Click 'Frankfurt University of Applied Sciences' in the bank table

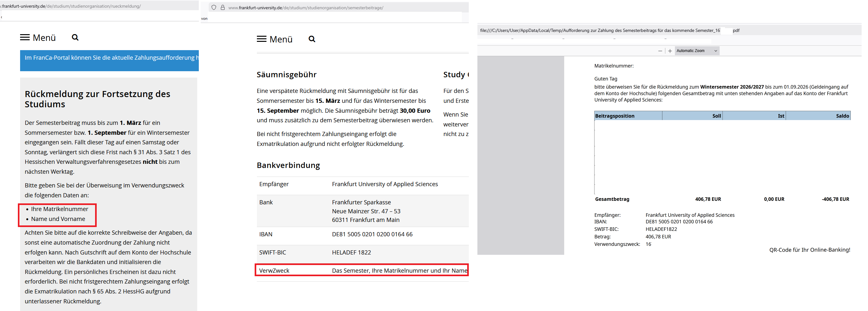tap(385, 184)
